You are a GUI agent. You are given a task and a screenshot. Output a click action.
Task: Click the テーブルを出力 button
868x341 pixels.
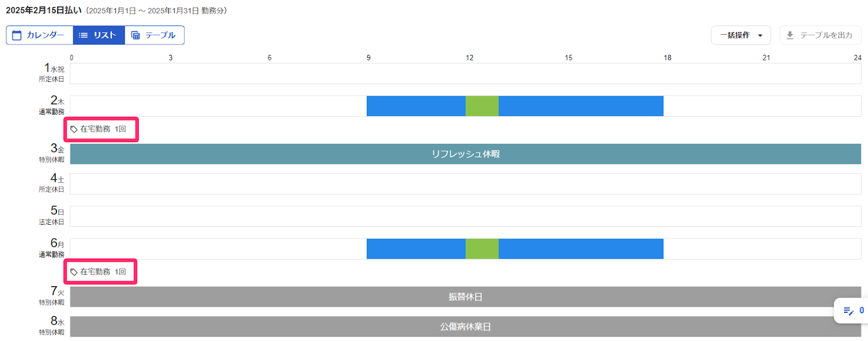[820, 35]
